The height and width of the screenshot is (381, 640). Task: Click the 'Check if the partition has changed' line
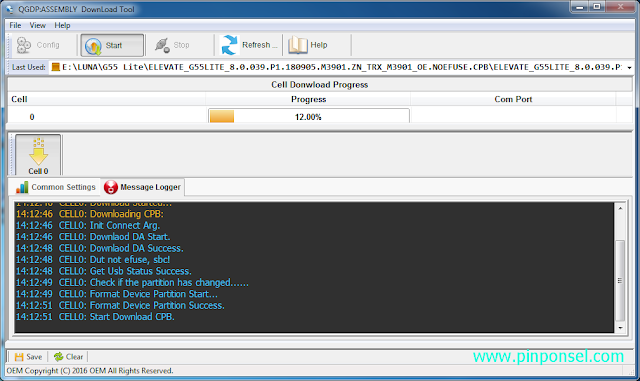[132, 283]
